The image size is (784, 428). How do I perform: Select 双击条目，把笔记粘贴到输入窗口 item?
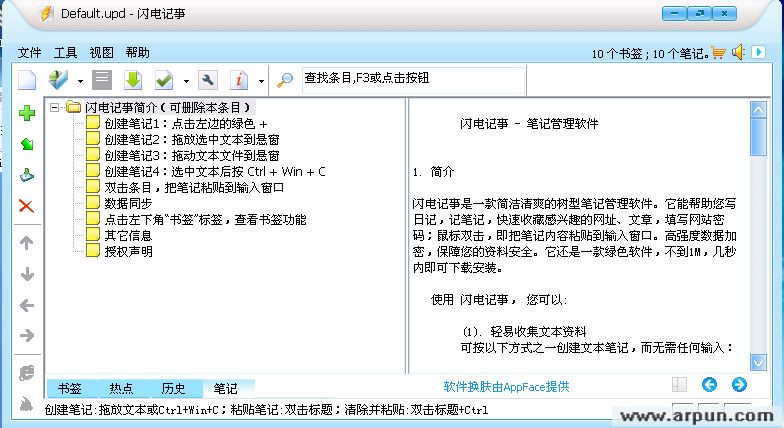pyautogui.click(x=194, y=188)
